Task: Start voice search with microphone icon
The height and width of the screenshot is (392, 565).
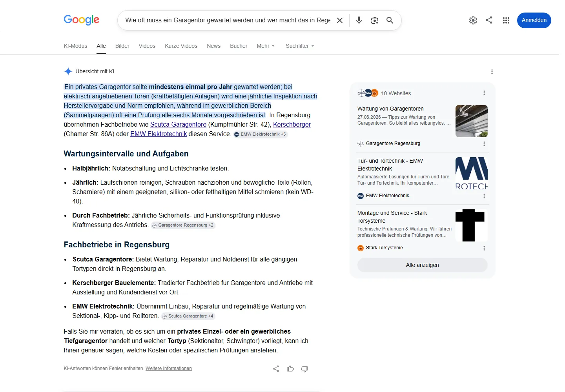Action: [359, 20]
